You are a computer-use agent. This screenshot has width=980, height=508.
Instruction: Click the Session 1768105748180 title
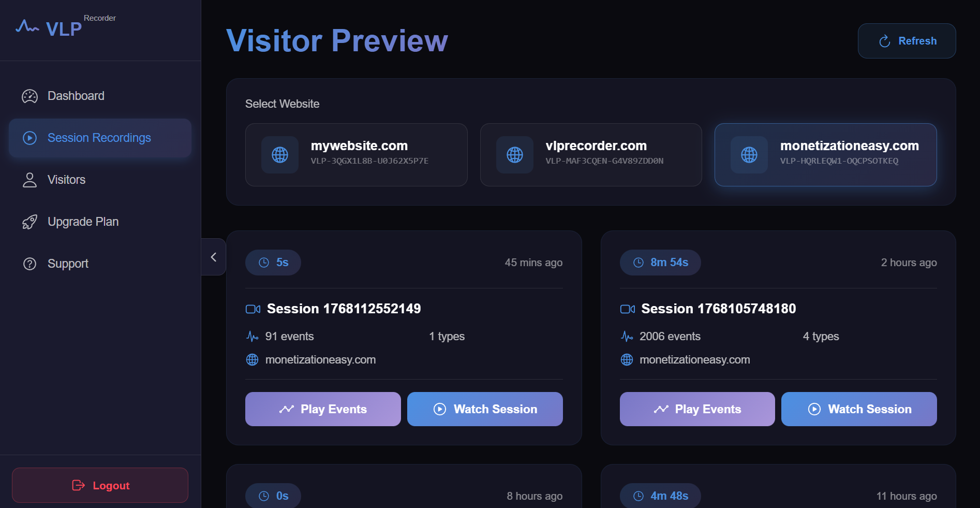point(718,309)
